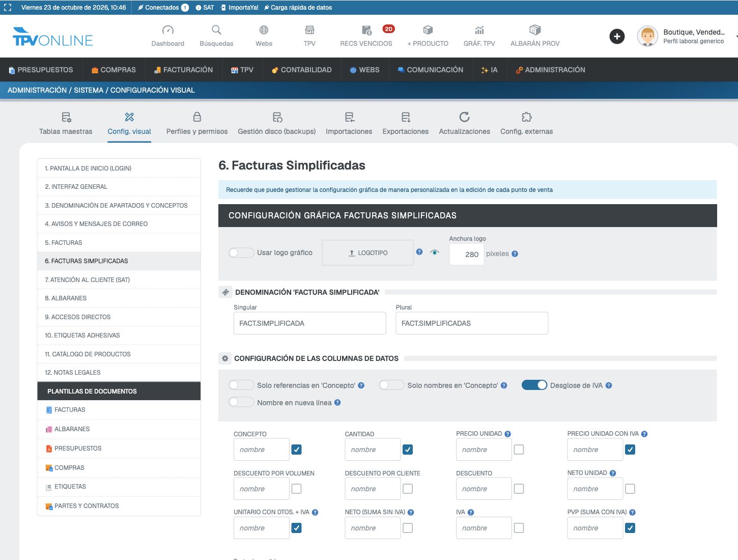738x560 pixels.
Task: Select the Config. visual tab
Action: tap(129, 124)
